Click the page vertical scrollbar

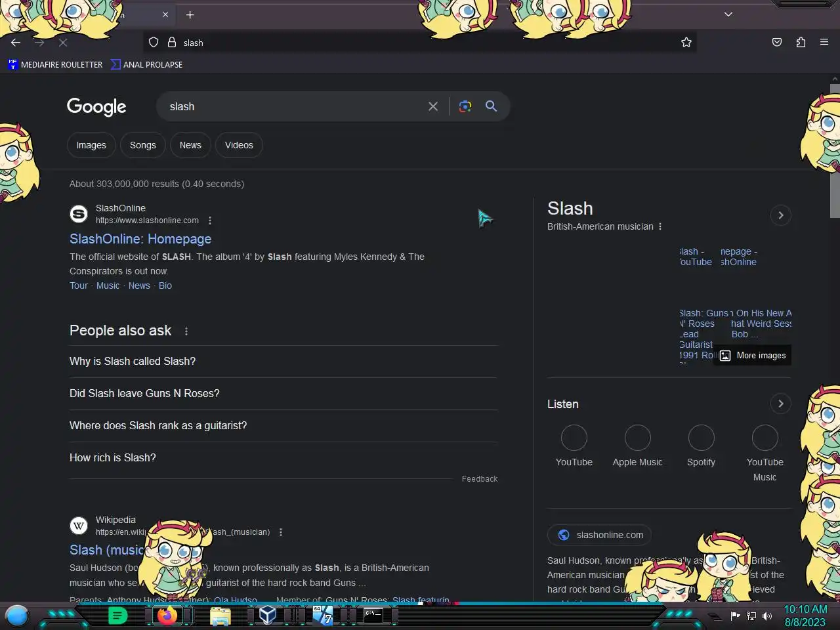[x=835, y=151]
